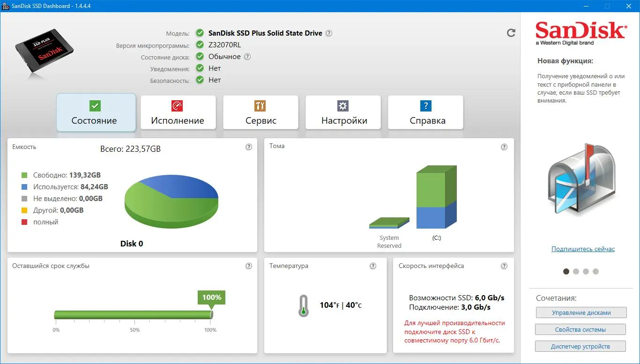640x364 pixels.
Task: Open help for Оставшийся срок службы panel
Action: pos(249,266)
